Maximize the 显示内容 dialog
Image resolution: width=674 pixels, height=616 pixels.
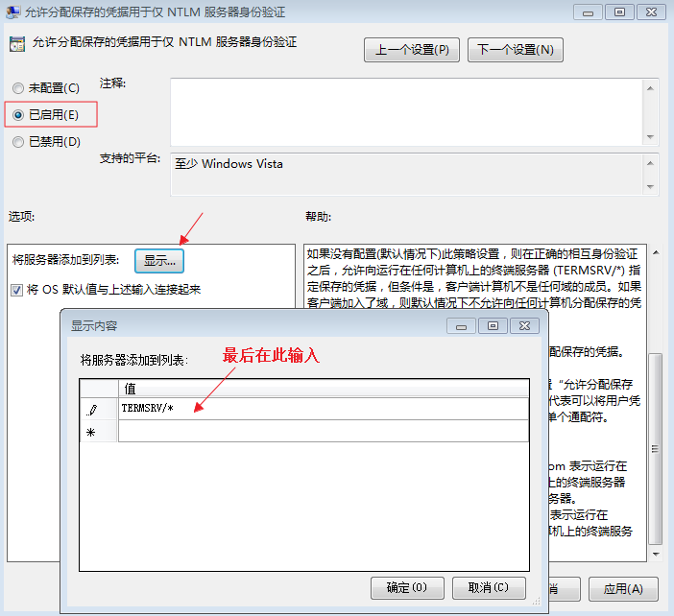coord(493,326)
